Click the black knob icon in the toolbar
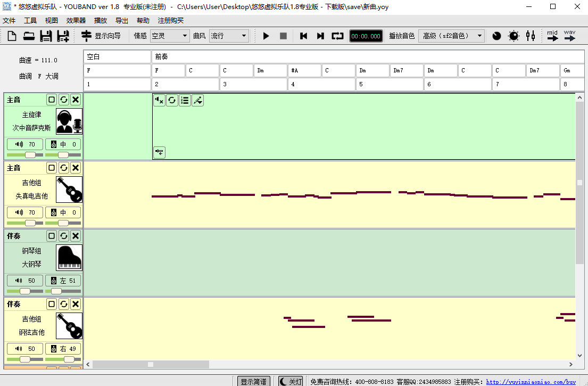Image resolution: width=588 pixels, height=386 pixels. click(x=496, y=36)
